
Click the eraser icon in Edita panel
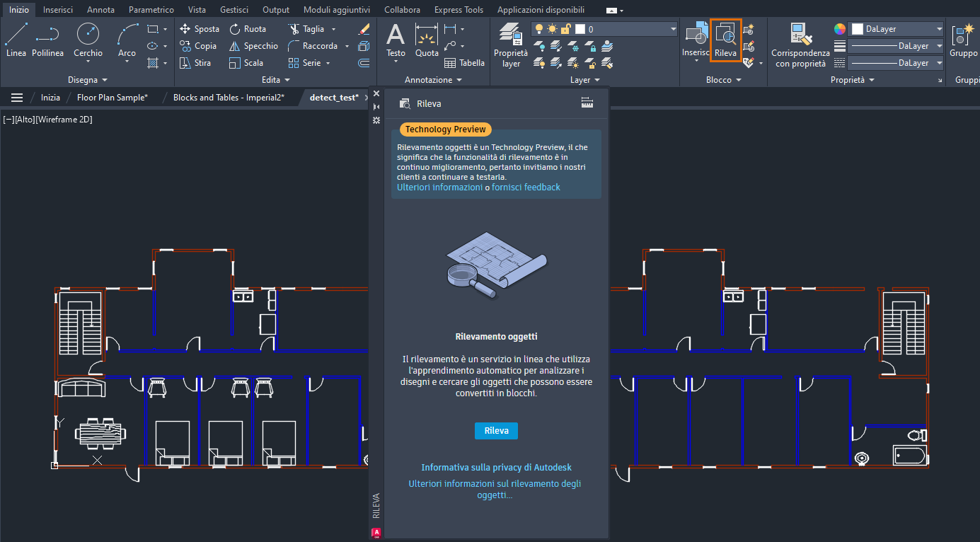pyautogui.click(x=364, y=29)
